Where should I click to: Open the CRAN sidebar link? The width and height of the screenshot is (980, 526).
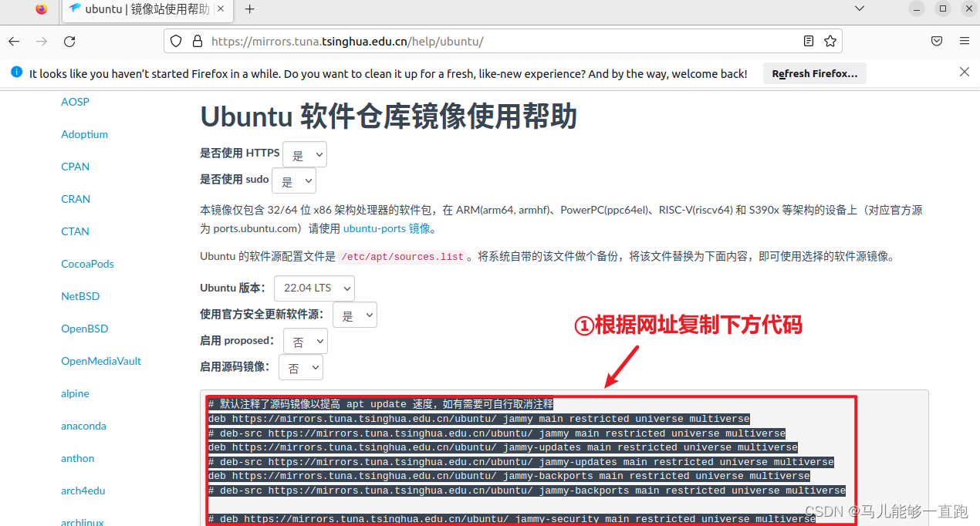point(76,199)
